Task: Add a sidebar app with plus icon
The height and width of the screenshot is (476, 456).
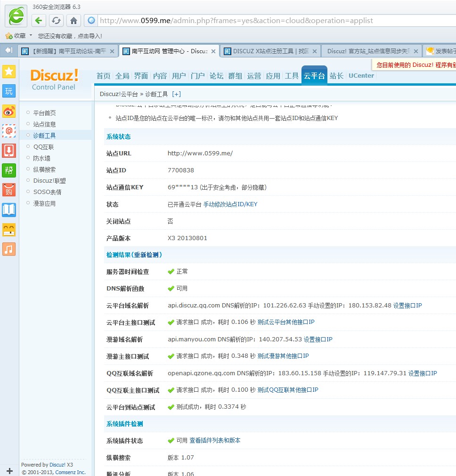Action: pos(9,471)
